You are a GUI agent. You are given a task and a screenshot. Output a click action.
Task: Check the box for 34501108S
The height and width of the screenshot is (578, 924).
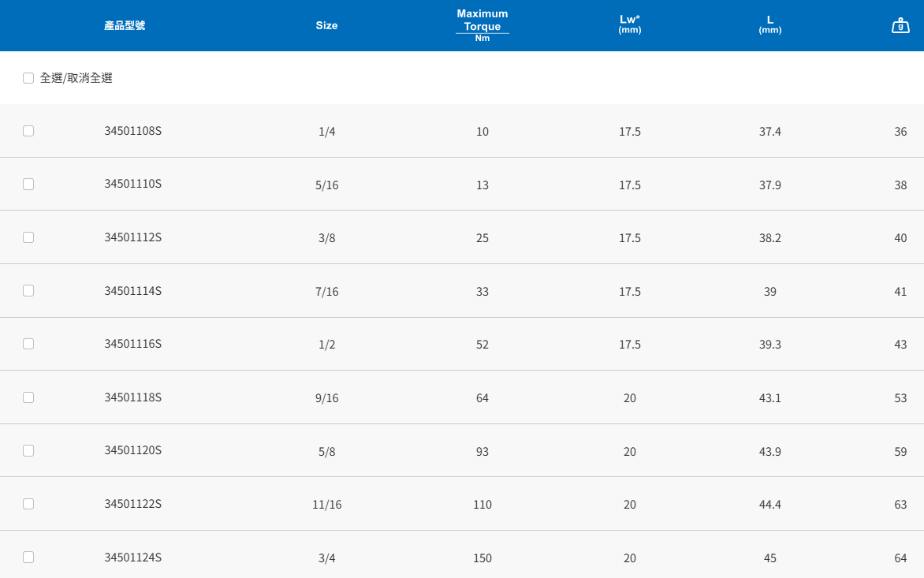(28, 131)
